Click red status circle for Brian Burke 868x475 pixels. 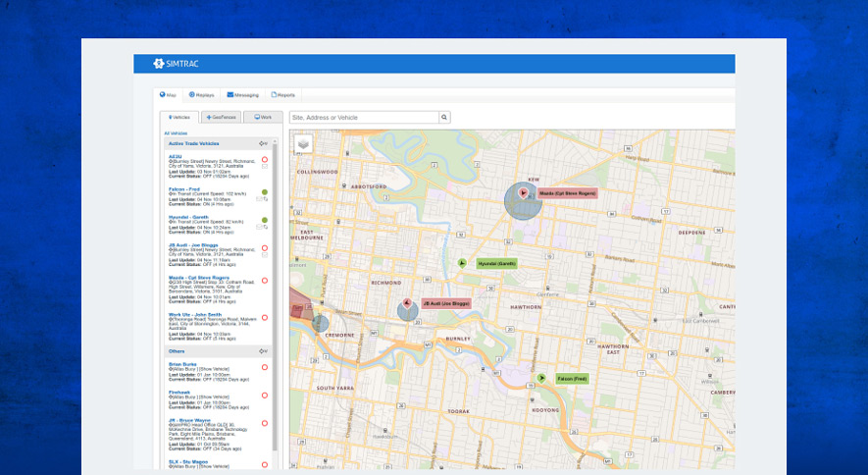pos(265,367)
